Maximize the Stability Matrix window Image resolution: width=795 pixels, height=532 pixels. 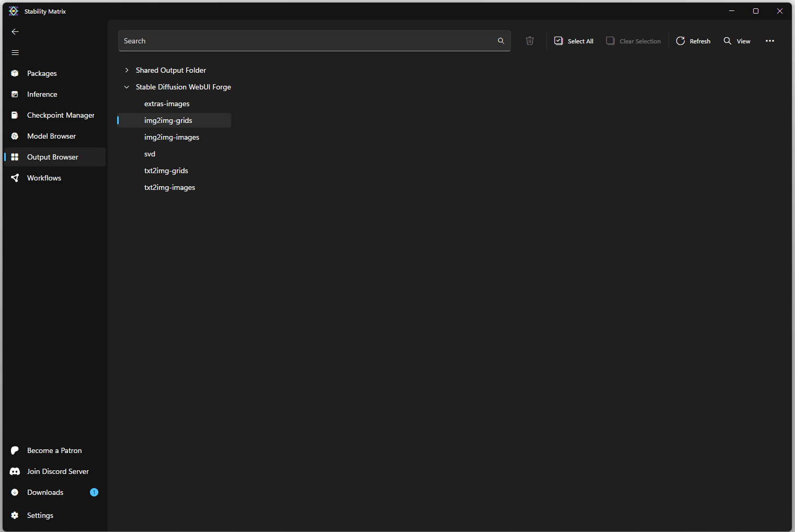coord(756,11)
